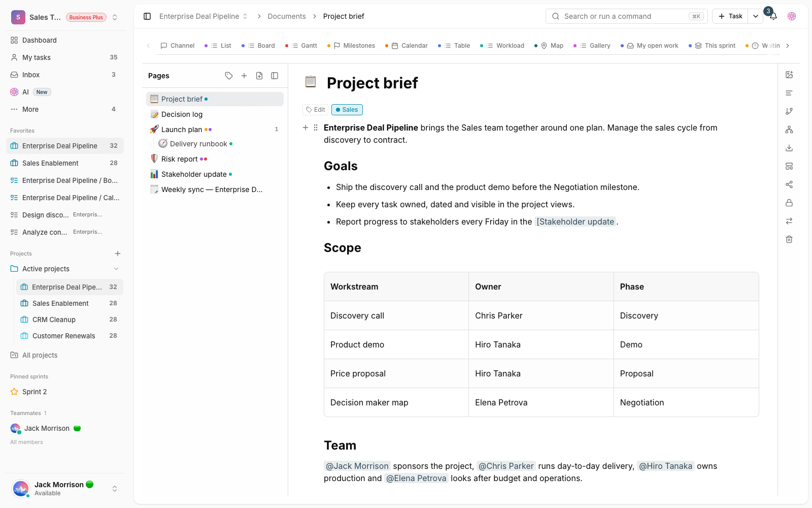The width and height of the screenshot is (812, 508).
Task: Switch to the Board view tab
Action: [x=258, y=46]
